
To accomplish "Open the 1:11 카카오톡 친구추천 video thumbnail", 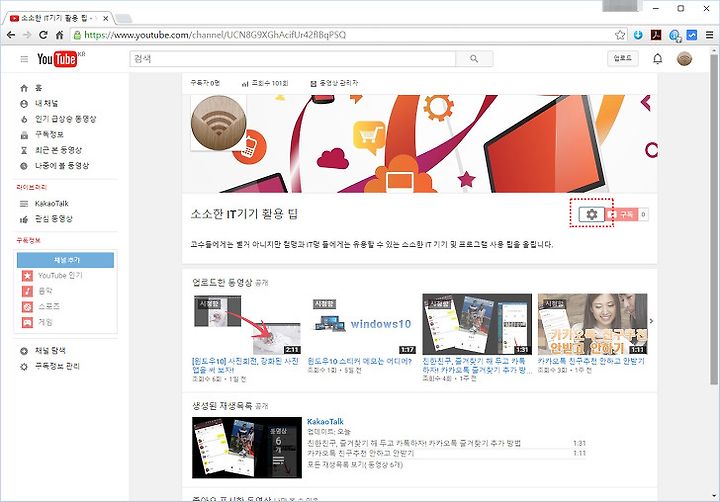I will click(x=592, y=324).
